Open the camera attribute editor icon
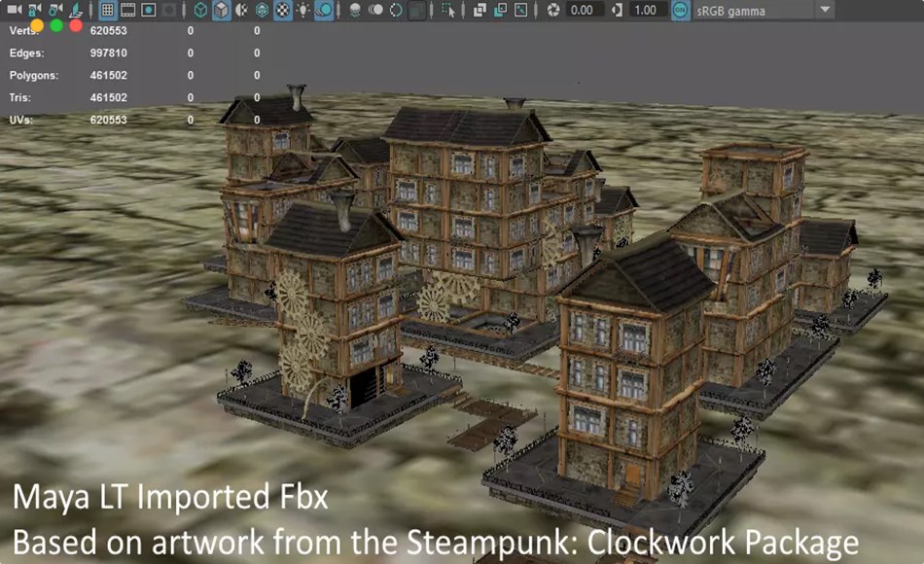 pyautogui.click(x=54, y=10)
